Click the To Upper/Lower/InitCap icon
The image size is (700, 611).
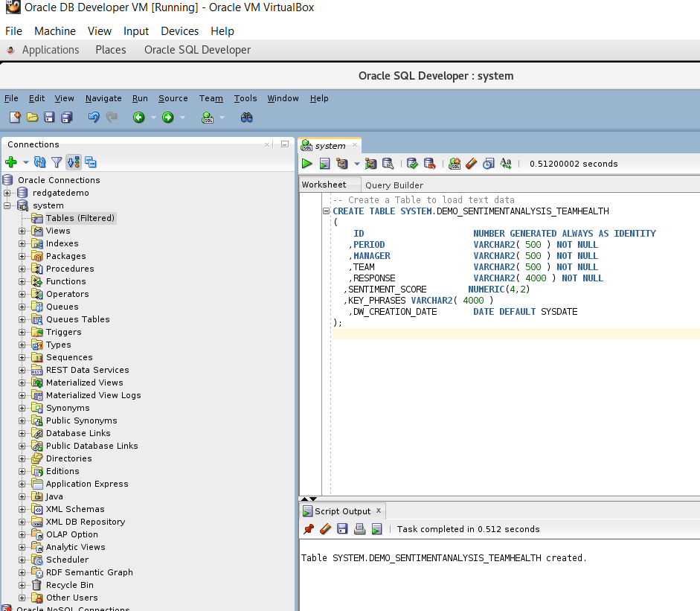pos(506,164)
